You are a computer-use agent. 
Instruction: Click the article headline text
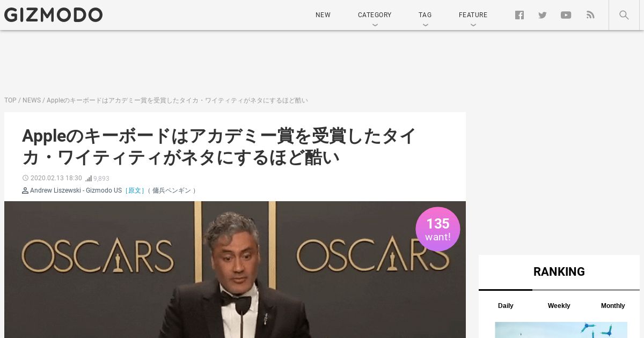[219, 146]
